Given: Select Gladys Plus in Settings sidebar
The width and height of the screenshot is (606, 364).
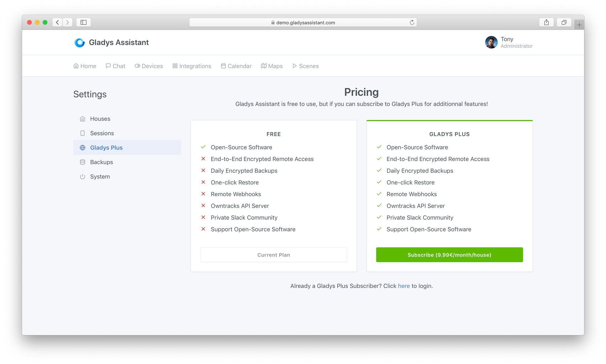Looking at the screenshot, I should coord(127,148).
